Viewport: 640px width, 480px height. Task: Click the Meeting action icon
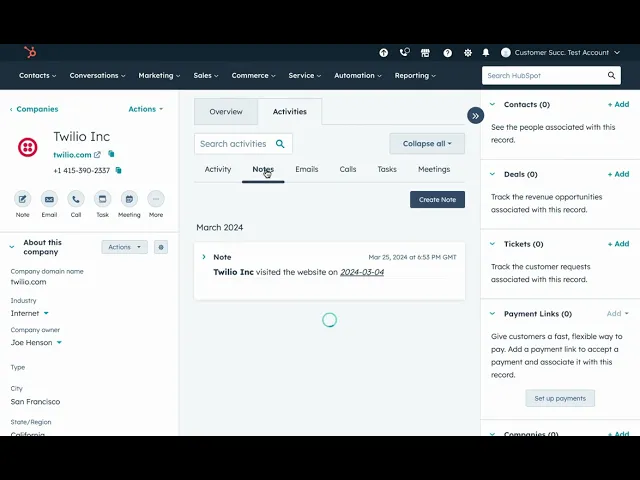click(129, 199)
